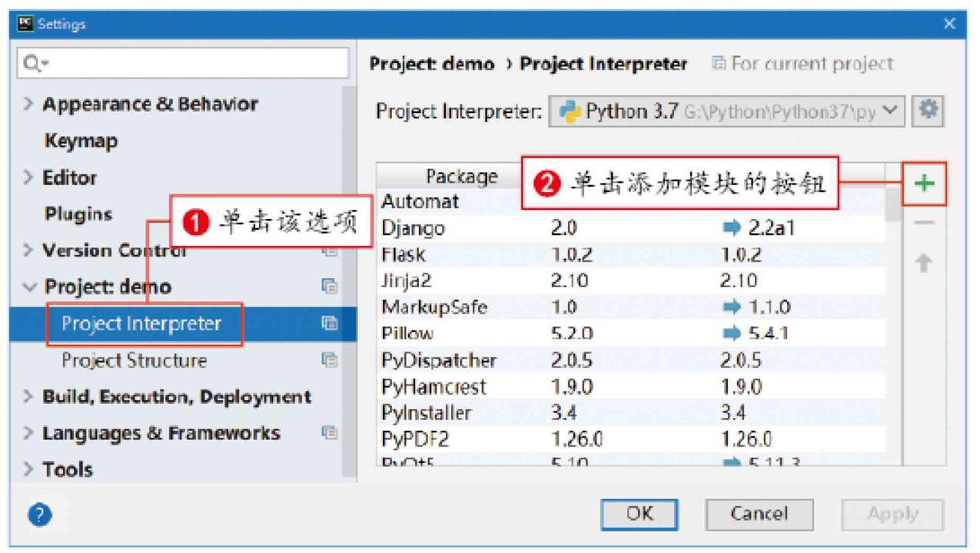This screenshot has height=553, width=980.
Task: Click the interpreter settings gear icon
Action: click(x=928, y=111)
